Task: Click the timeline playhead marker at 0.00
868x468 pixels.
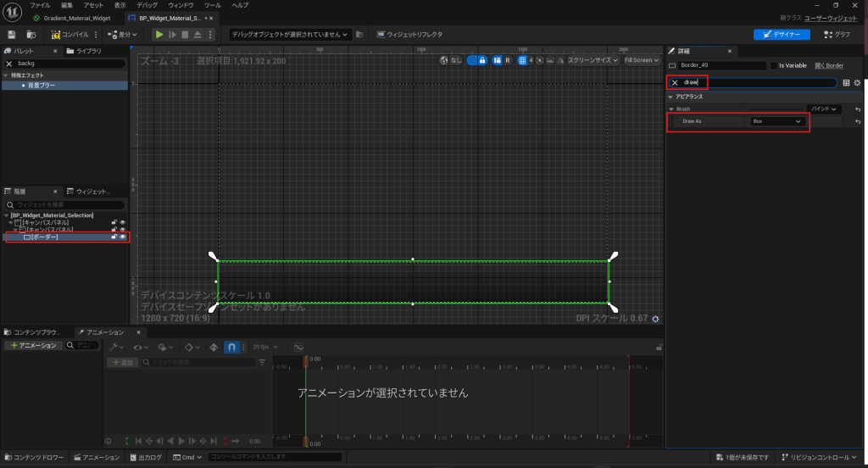Action: point(306,362)
